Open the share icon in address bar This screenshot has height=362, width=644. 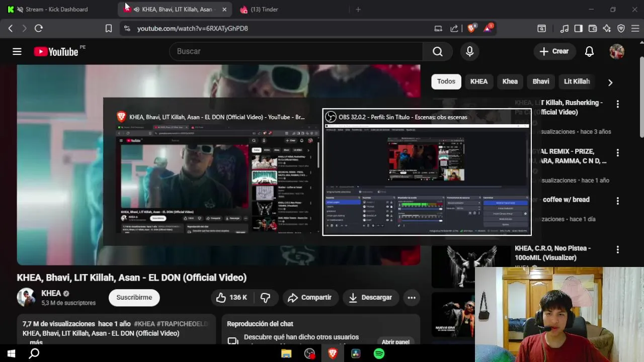coord(454,29)
